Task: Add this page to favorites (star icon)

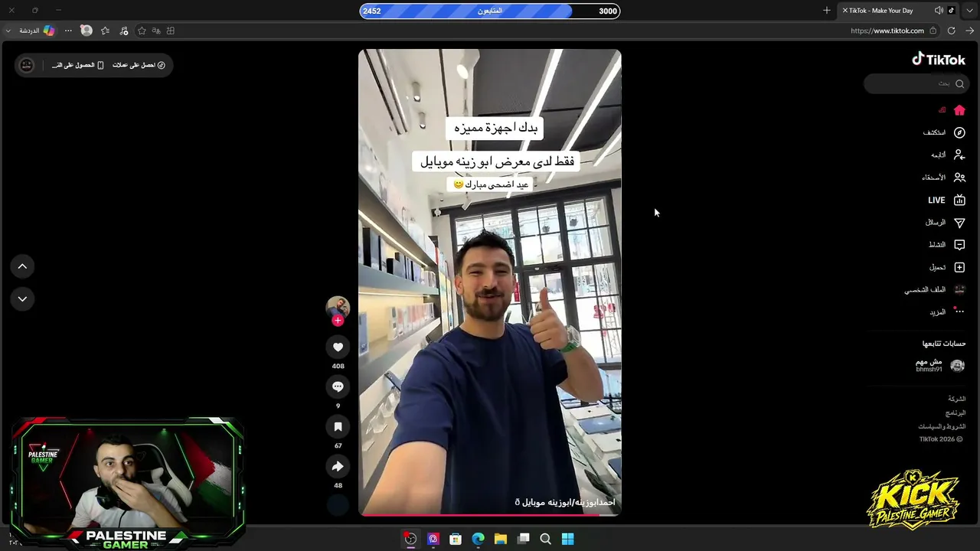Action: click(x=142, y=31)
